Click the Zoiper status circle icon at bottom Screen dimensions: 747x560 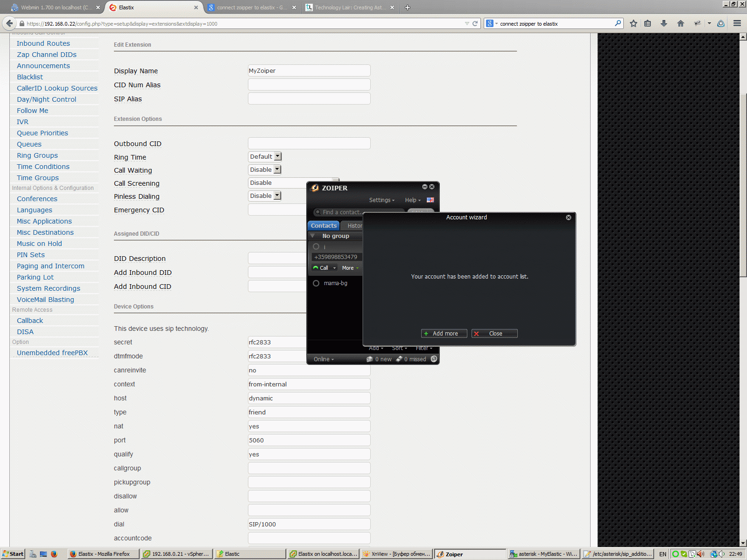click(434, 359)
